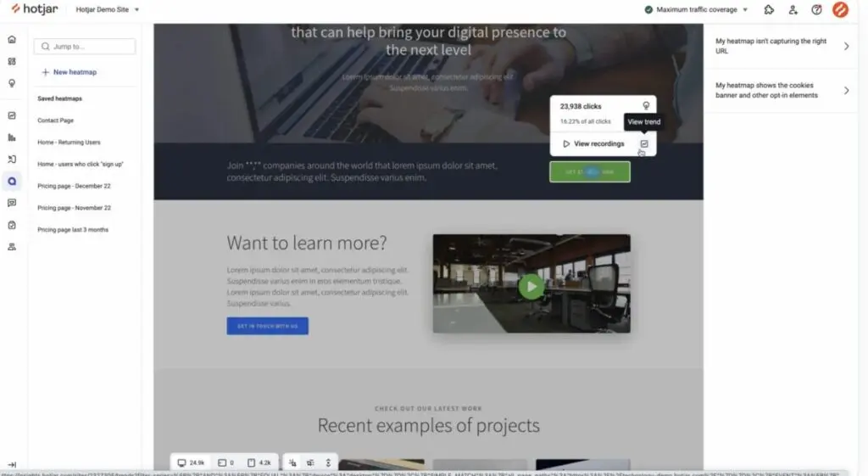Open the integrations puzzle piece icon
Screen dimensions: 868x476
point(769,10)
